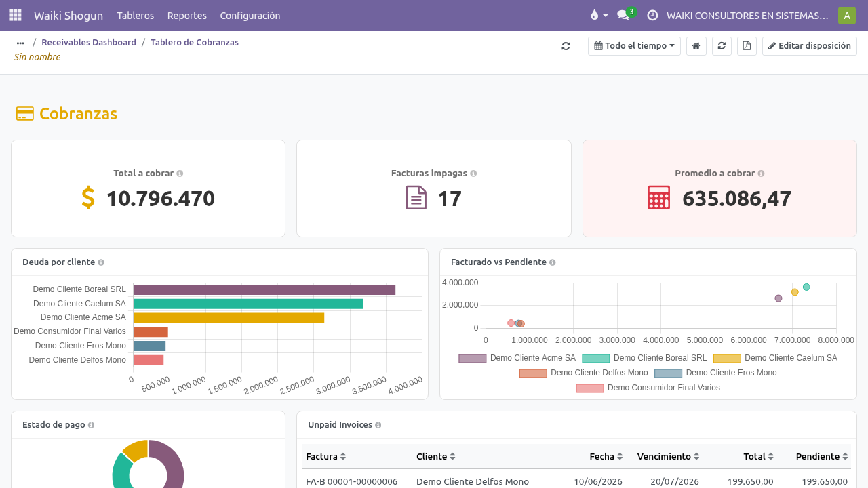Open the Reportes menu
This screenshot has height=488, width=868.
tap(187, 15)
